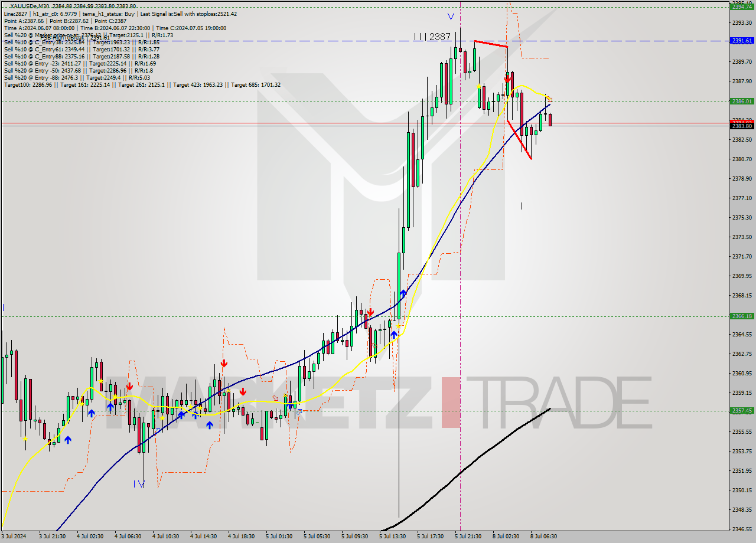
Task: Click the blue 'V' wave label at top
Action: [x=451, y=17]
